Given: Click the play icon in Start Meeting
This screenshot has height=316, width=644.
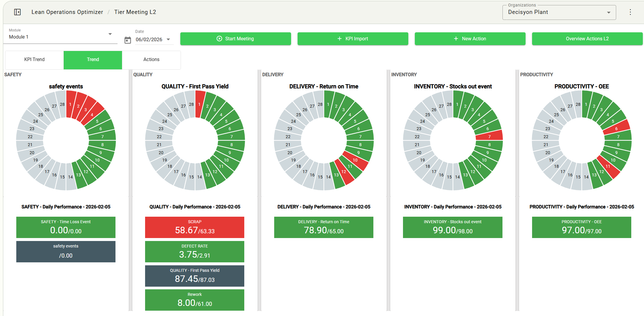Looking at the screenshot, I should pyautogui.click(x=219, y=39).
